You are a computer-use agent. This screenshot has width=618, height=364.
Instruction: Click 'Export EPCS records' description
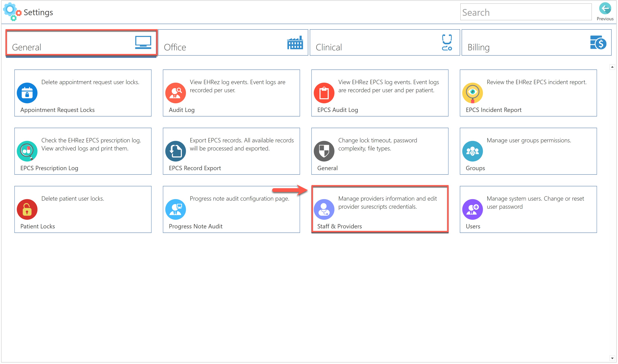coord(242,144)
